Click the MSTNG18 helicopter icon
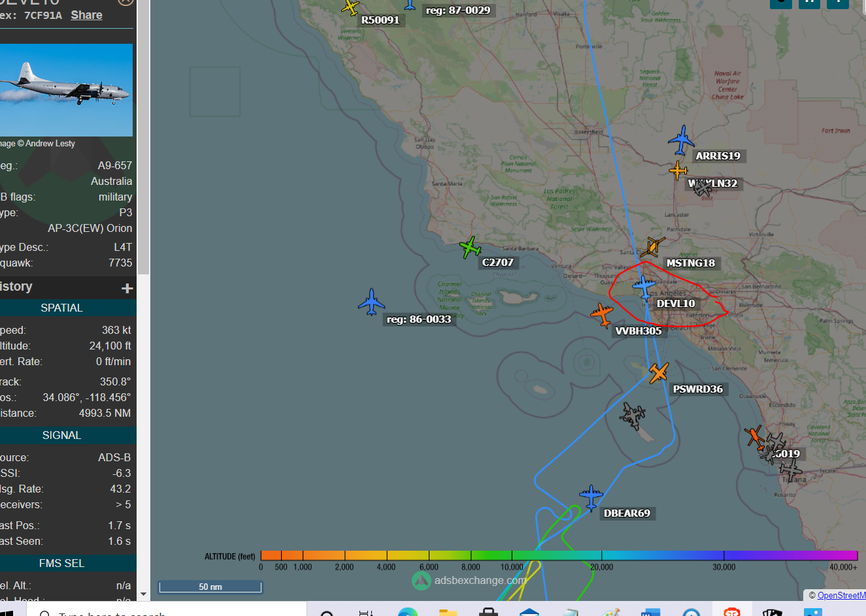Screen dimensions: 866x616 [x=652, y=247]
